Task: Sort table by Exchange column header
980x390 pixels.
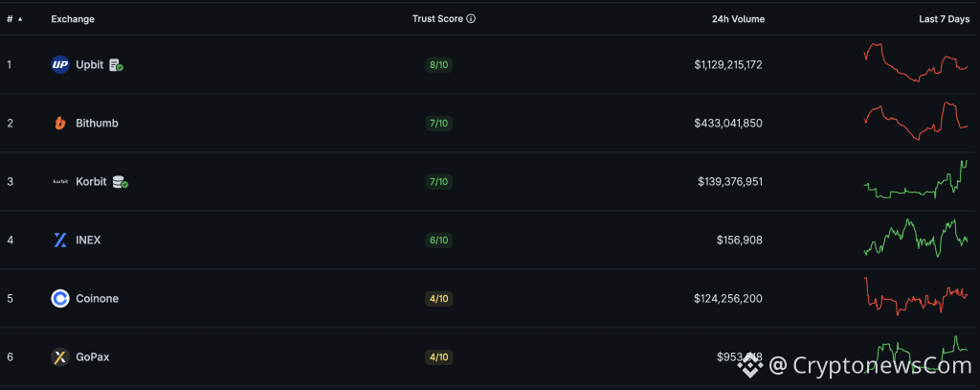Action: tap(73, 19)
